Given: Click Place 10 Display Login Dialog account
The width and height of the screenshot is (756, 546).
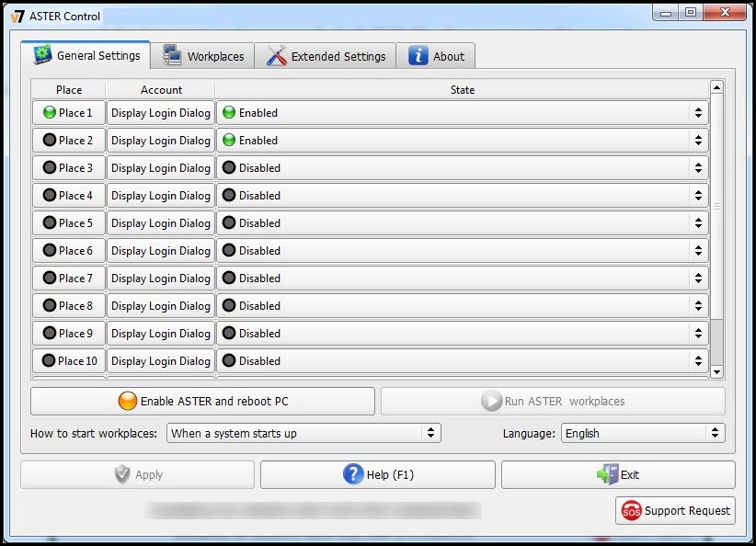Looking at the screenshot, I should (161, 360).
